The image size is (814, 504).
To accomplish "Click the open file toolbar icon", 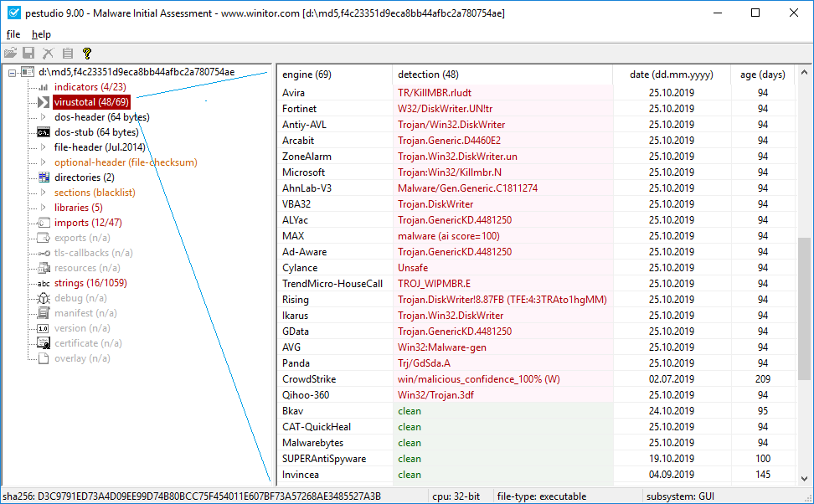I will (10, 53).
